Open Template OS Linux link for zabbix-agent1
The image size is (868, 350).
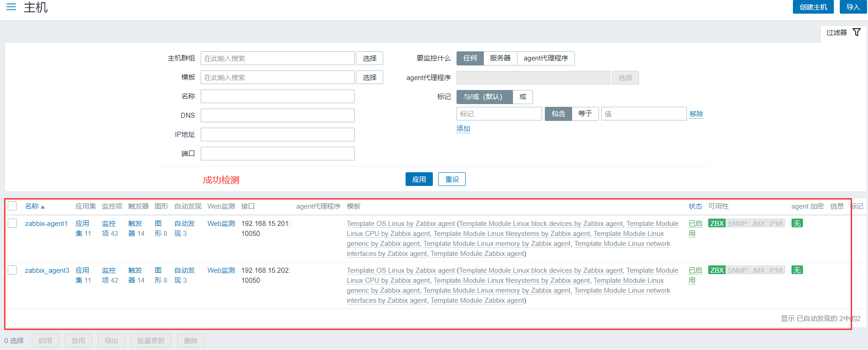(x=401, y=224)
